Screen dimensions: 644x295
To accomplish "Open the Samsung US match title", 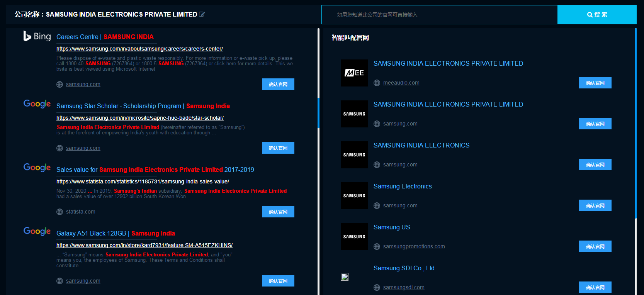I will (392, 227).
